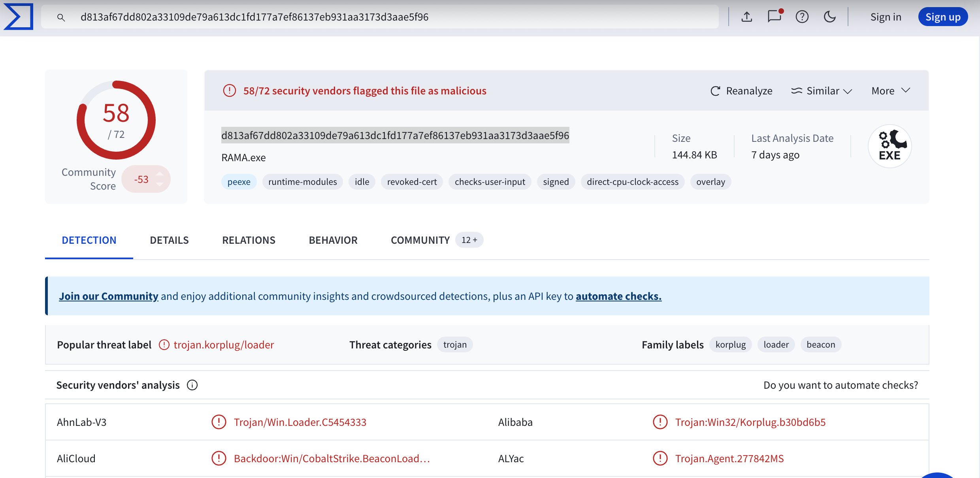Click the loader family label
The height and width of the screenshot is (478, 980).
click(776, 344)
